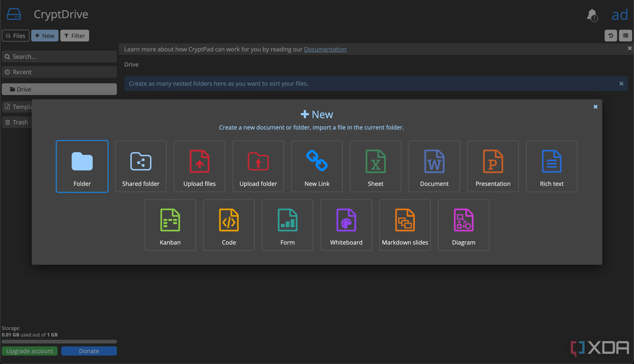The width and height of the screenshot is (634, 364).
Task: Choose the Upload files option
Action: (199, 166)
